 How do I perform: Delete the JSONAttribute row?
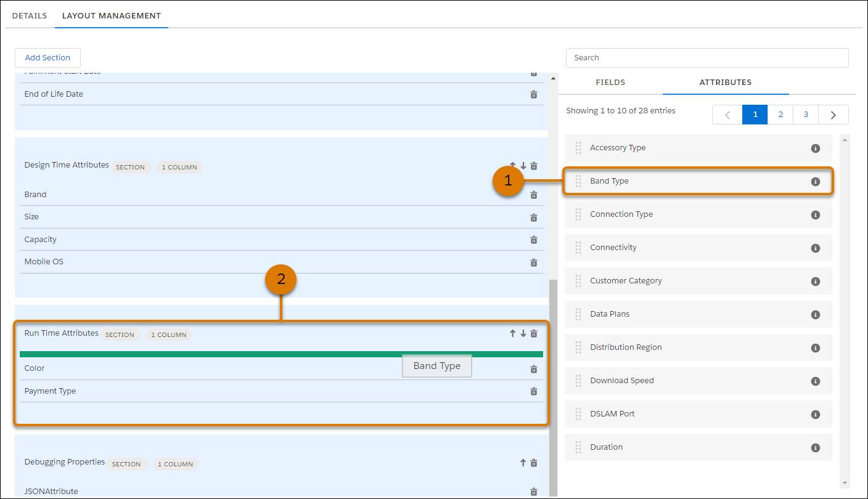click(x=534, y=492)
